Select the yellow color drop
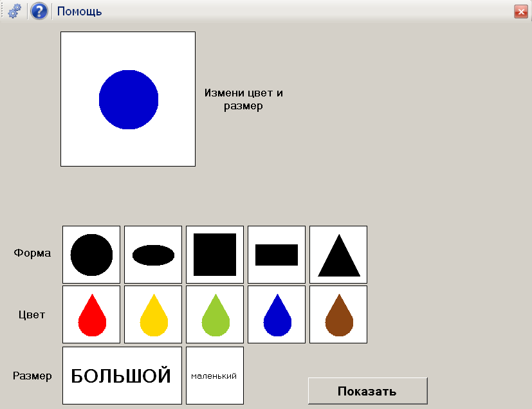This screenshot has height=409, width=532. point(152,314)
